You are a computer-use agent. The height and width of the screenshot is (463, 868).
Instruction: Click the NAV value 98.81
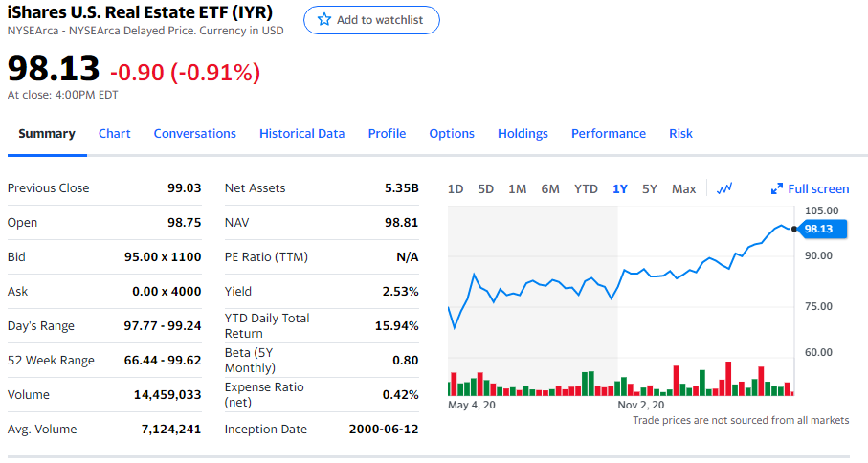[x=402, y=222]
